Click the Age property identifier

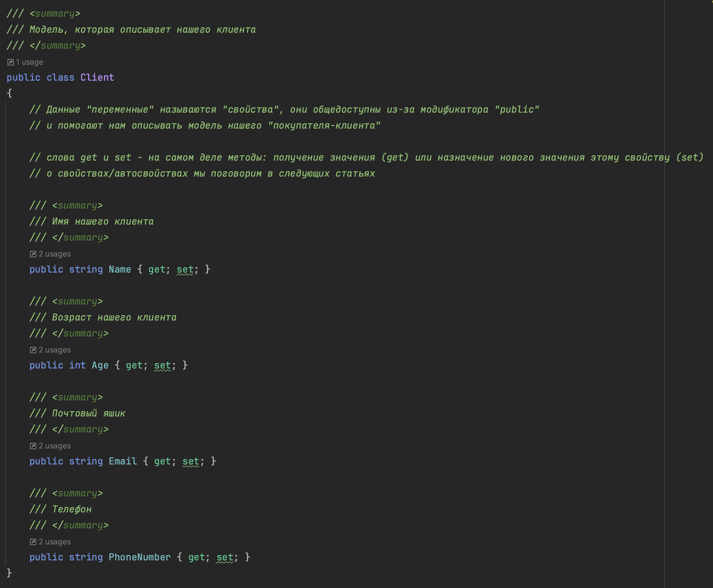coord(100,365)
